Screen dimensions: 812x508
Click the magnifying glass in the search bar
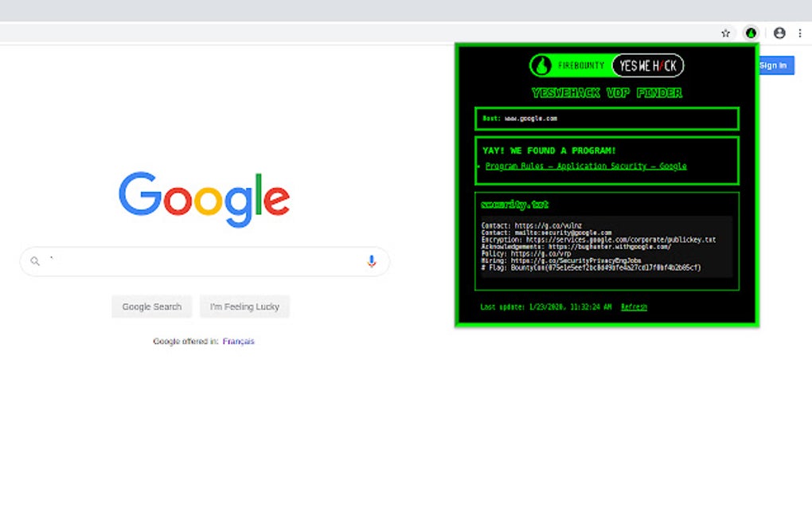tap(35, 260)
